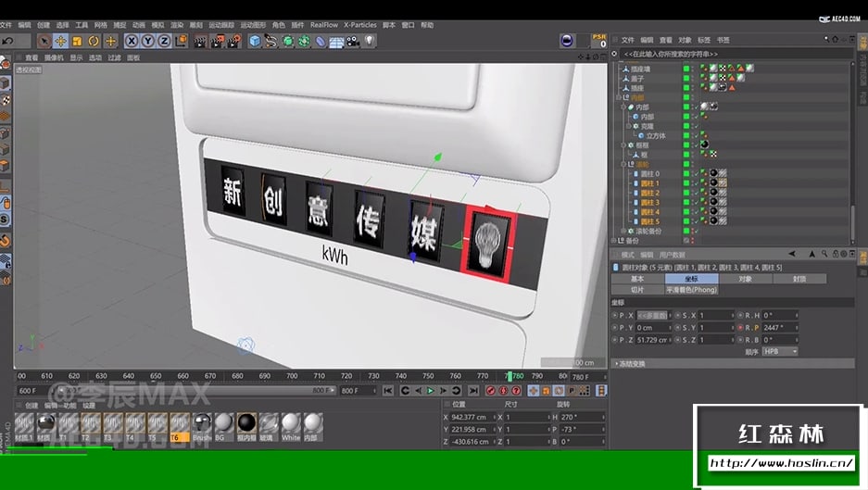The image size is (868, 490).
Task: Select the White material swatch
Action: click(291, 424)
